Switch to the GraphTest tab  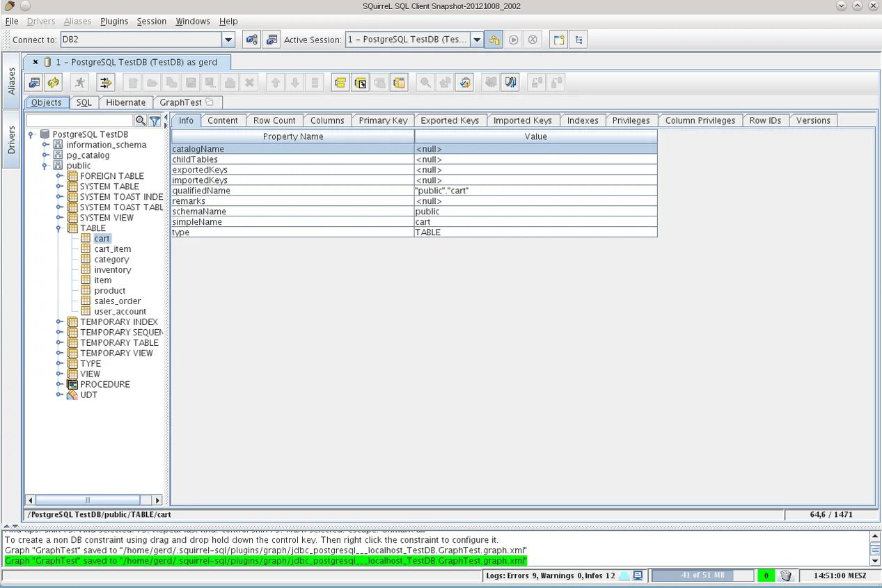187,102
